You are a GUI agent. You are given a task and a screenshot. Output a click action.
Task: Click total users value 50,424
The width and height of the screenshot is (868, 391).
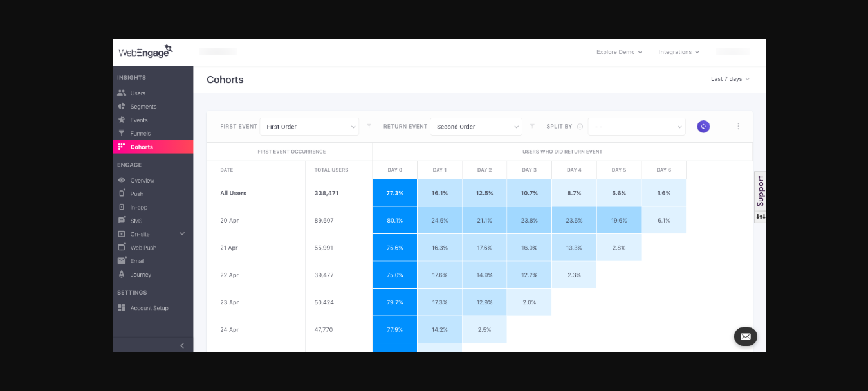click(x=324, y=302)
